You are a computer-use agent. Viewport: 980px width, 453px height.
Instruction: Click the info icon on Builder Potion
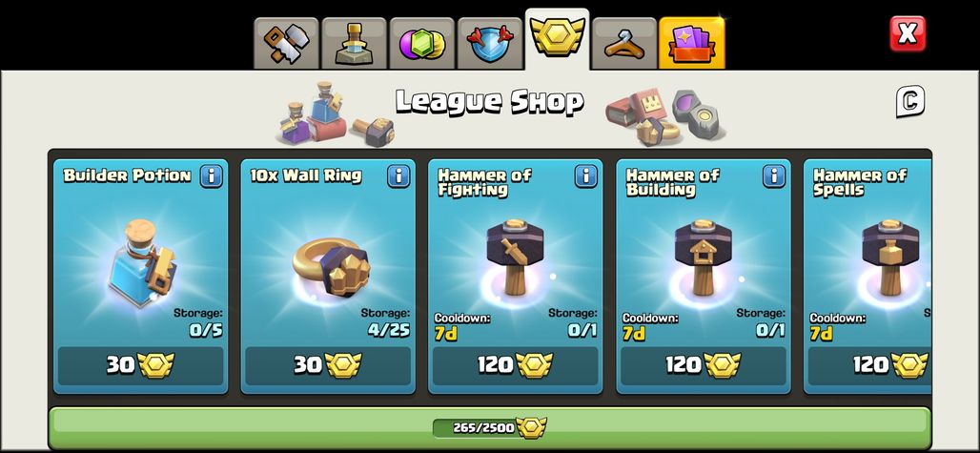click(x=212, y=176)
